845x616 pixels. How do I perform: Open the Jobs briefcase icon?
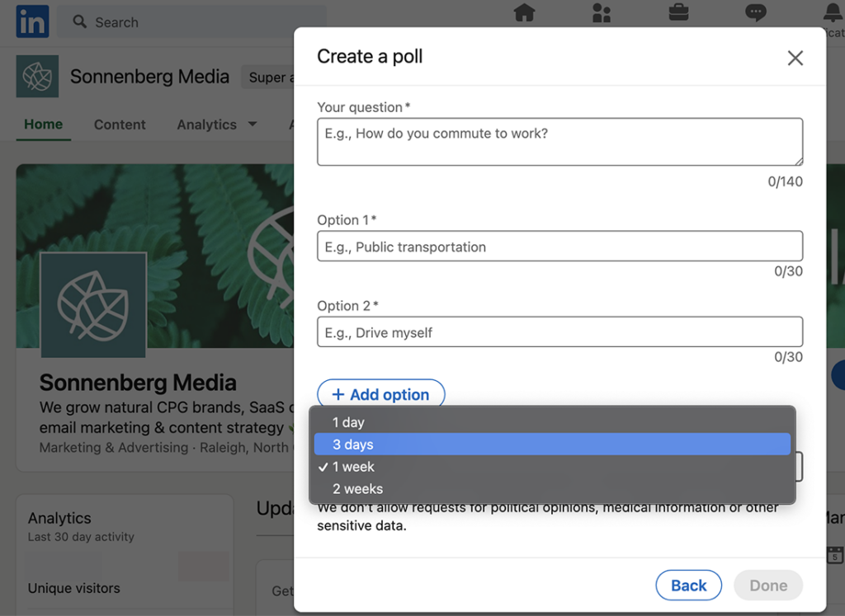tap(678, 12)
